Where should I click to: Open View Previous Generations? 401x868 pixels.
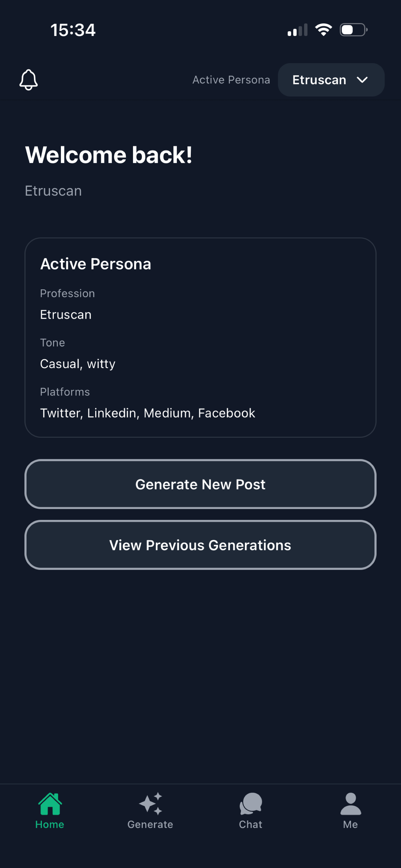point(200,545)
